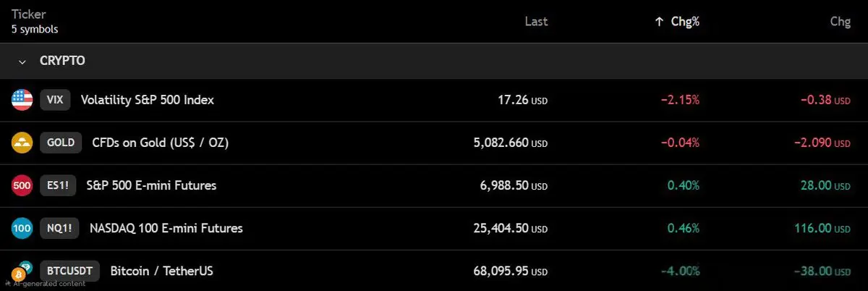Select the NQ1! ticker badge
The image size is (868, 291).
[59, 228]
